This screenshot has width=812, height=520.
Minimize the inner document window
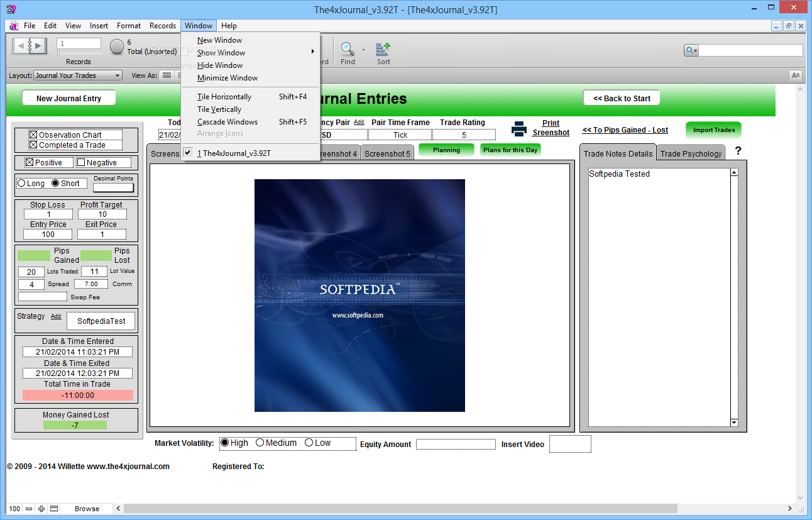(x=777, y=26)
